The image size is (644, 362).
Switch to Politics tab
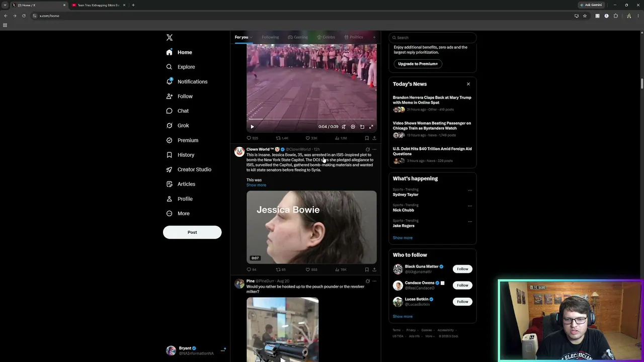tap(354, 37)
